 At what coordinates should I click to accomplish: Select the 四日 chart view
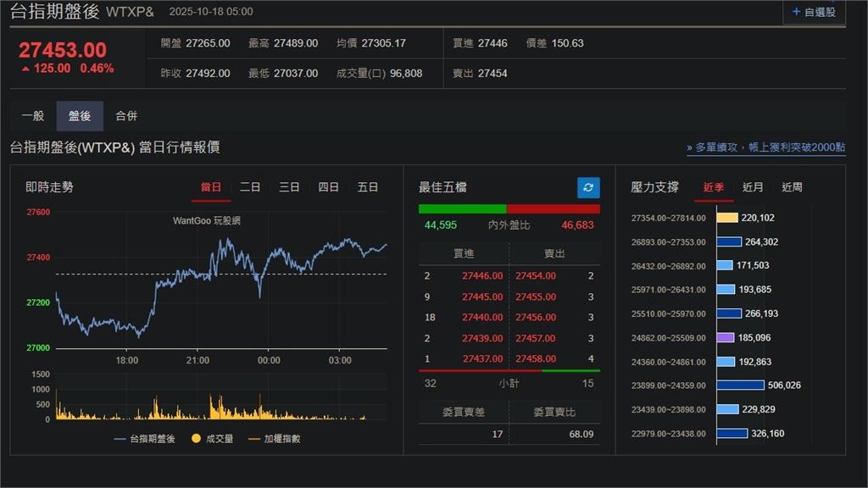328,187
